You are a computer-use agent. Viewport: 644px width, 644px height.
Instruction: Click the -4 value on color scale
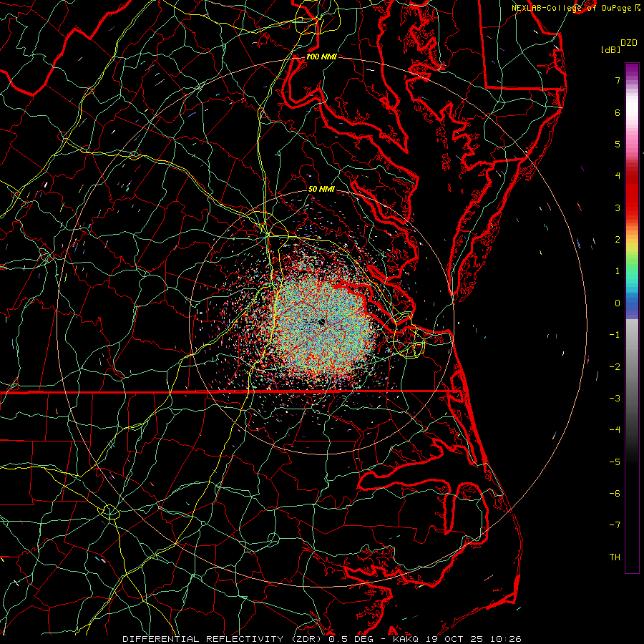(615, 429)
